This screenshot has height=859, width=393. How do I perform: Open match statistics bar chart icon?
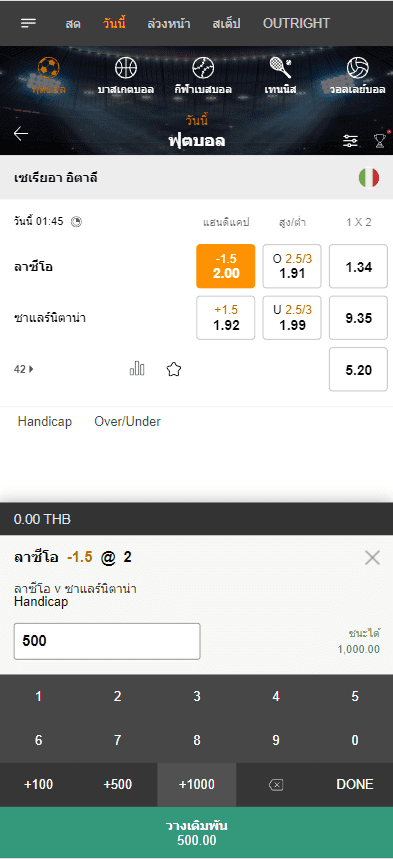click(137, 369)
